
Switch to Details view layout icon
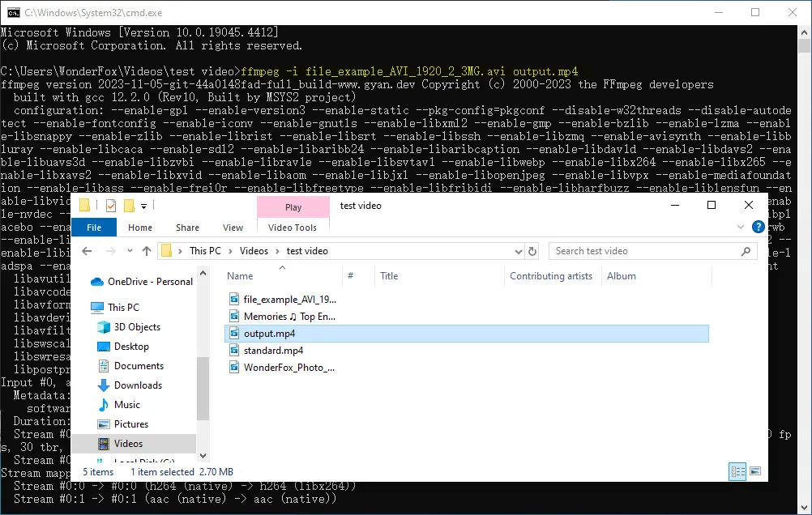point(737,471)
